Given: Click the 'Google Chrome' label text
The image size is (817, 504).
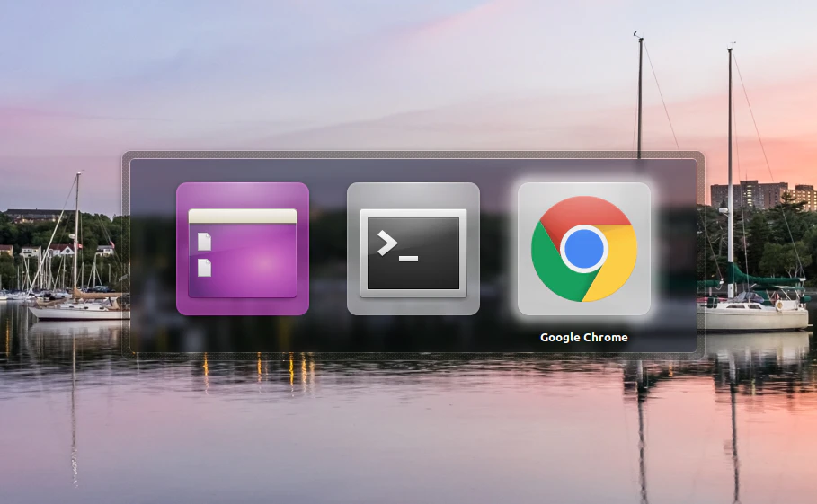Looking at the screenshot, I should pyautogui.click(x=583, y=338).
